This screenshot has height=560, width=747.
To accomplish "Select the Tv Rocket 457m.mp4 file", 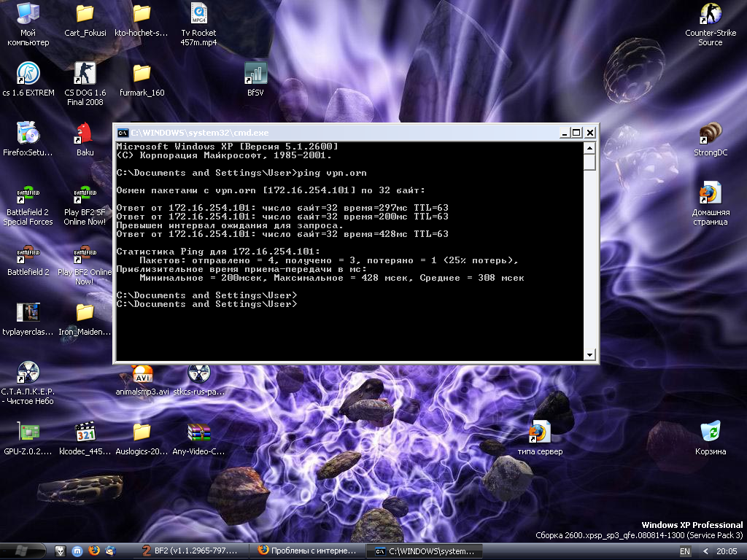I will click(198, 15).
